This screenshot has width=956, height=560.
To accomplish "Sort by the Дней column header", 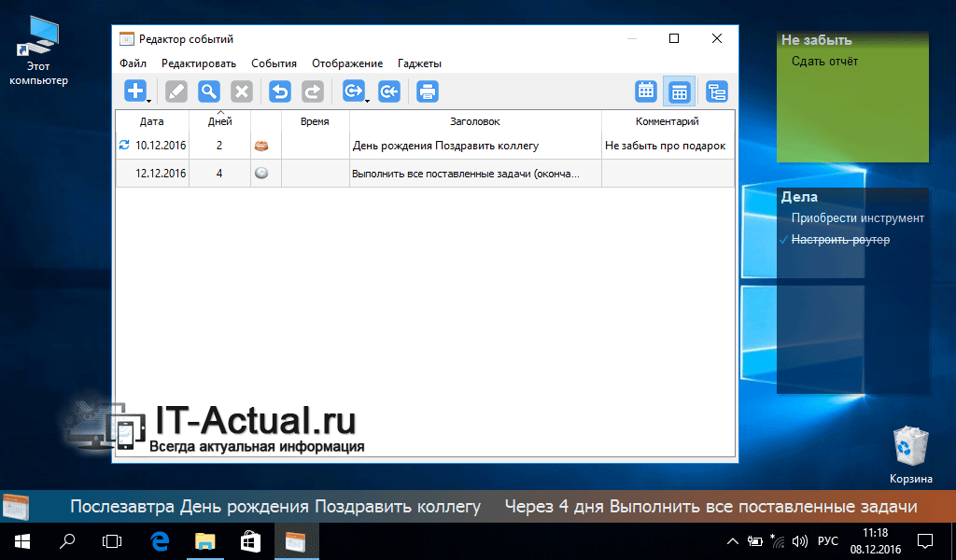I will pyautogui.click(x=219, y=121).
